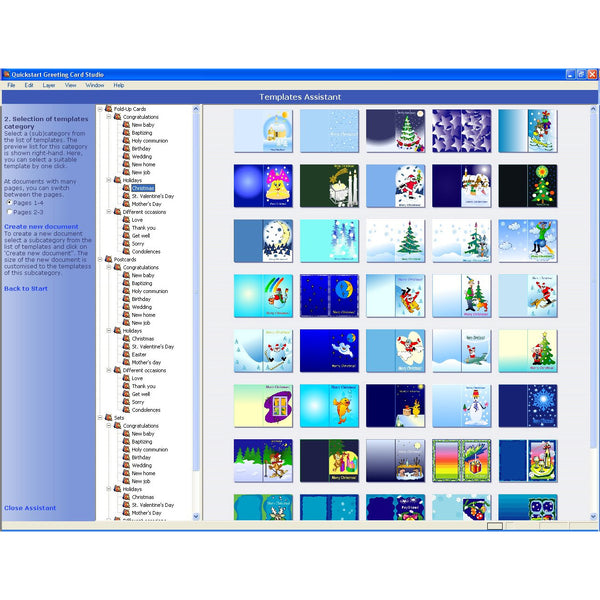Collapse the Sets tree node

(100, 417)
